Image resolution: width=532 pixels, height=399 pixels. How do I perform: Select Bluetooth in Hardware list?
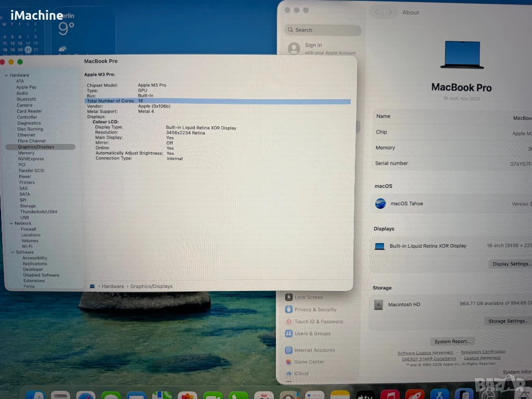click(x=26, y=99)
